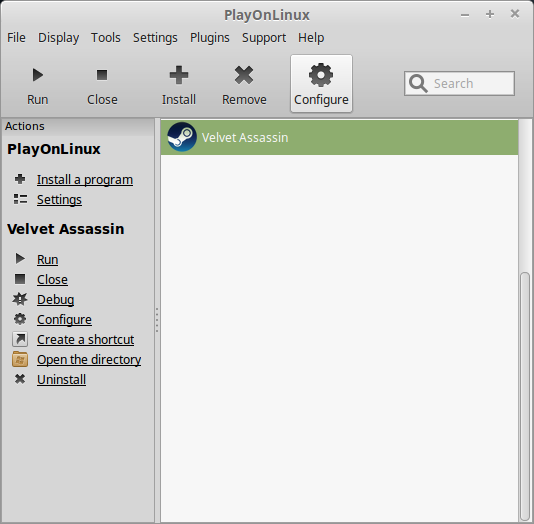The height and width of the screenshot is (524, 534).
Task: Click the Debug bug icon in sidebar
Action: click(20, 299)
